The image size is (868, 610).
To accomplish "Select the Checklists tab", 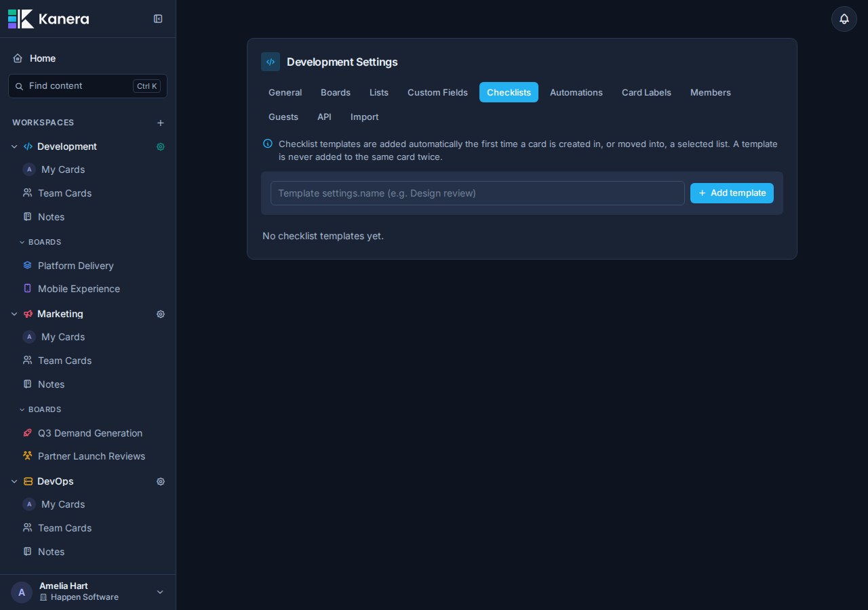I will pos(509,92).
